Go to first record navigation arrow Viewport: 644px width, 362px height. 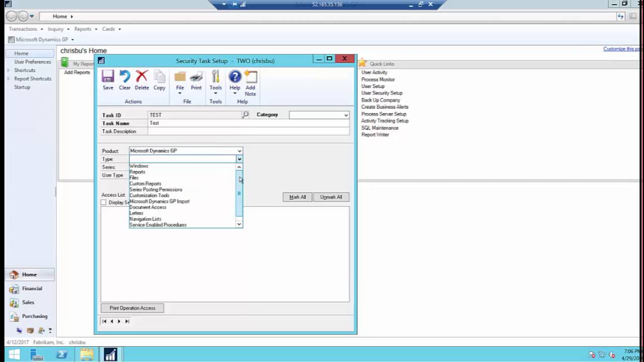[104, 321]
